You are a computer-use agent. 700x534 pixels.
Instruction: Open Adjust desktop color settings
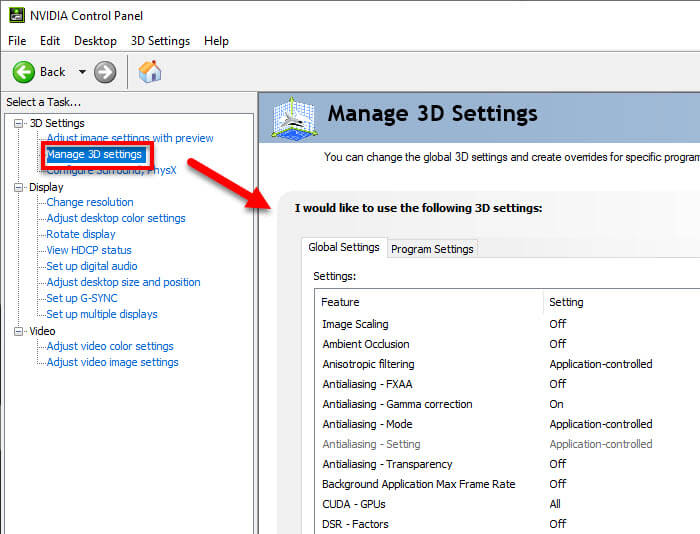point(116,218)
